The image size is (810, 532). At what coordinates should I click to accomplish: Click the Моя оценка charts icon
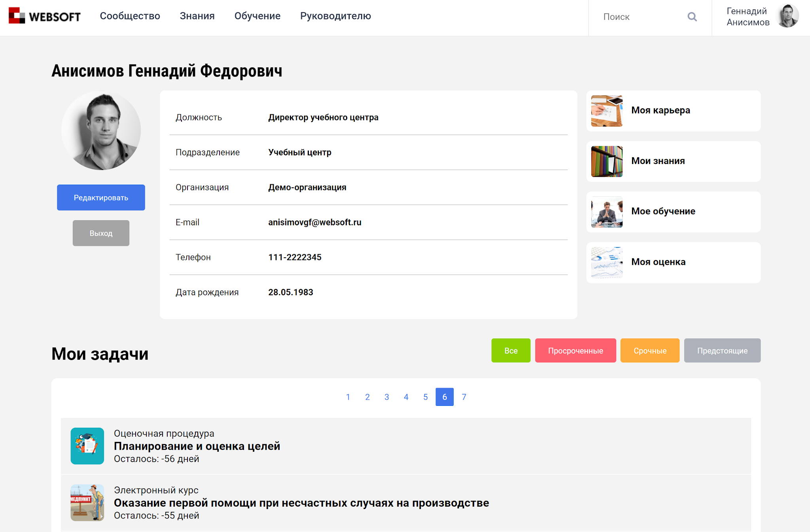coord(606,262)
